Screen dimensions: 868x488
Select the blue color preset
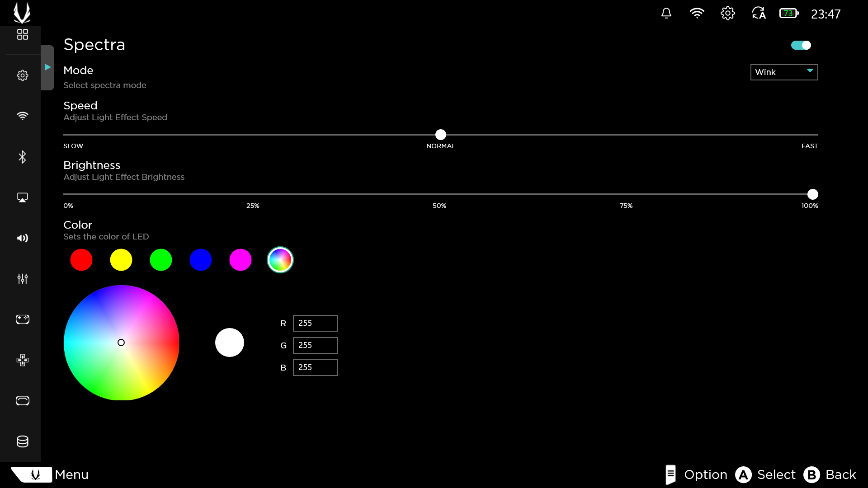coord(201,260)
